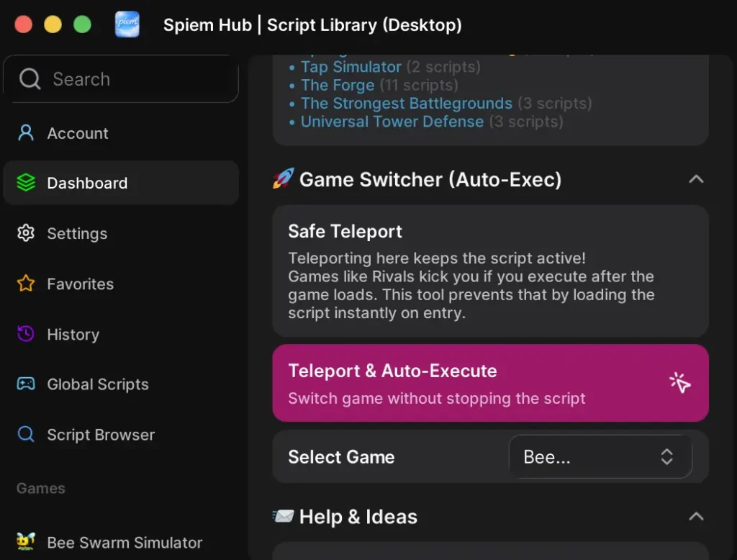Click the search magnifier icon

pyautogui.click(x=30, y=78)
